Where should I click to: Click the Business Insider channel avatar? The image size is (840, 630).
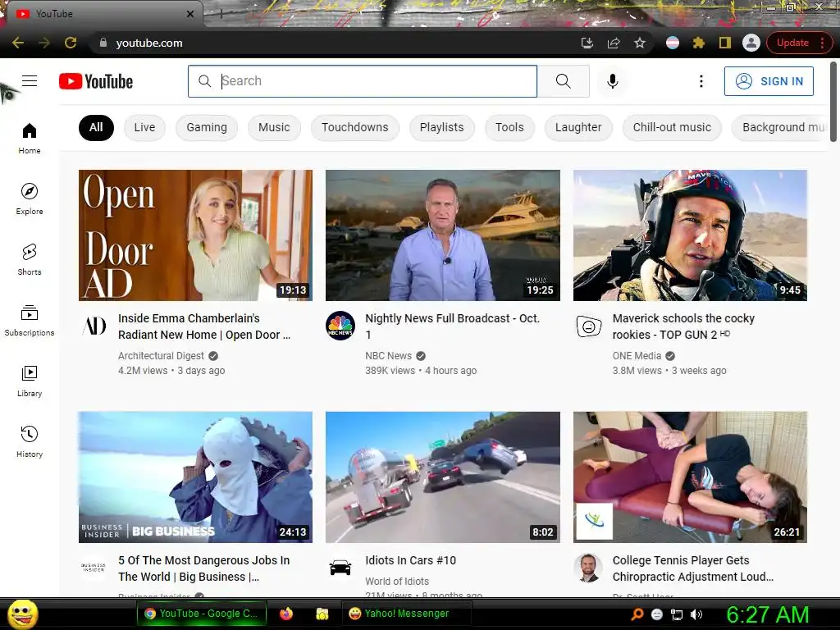(x=94, y=568)
